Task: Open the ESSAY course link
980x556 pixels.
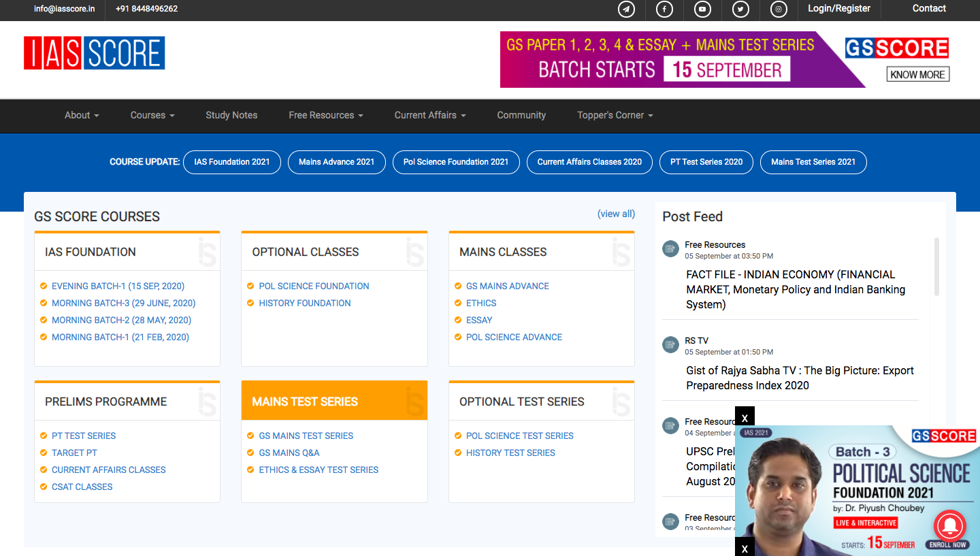Action: (x=479, y=320)
